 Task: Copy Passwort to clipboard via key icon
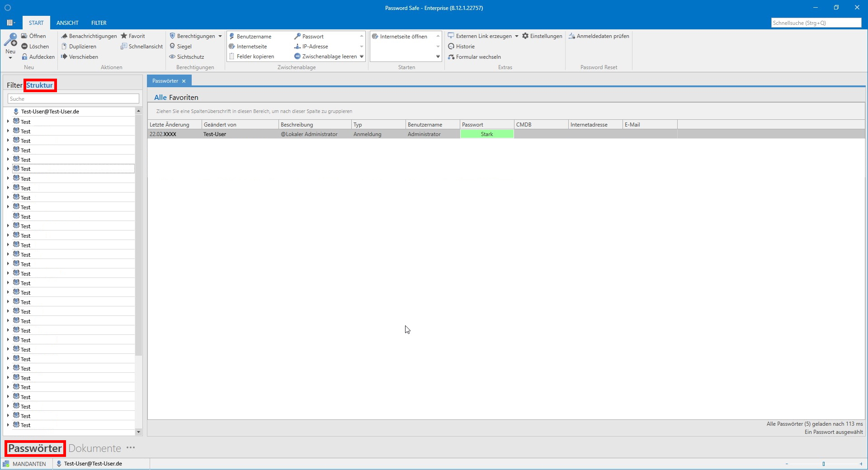point(297,37)
